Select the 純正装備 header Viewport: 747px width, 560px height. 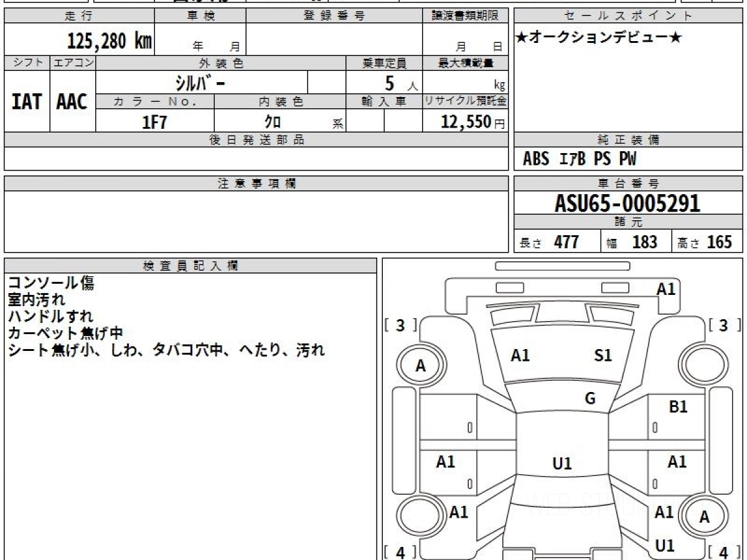point(628,140)
